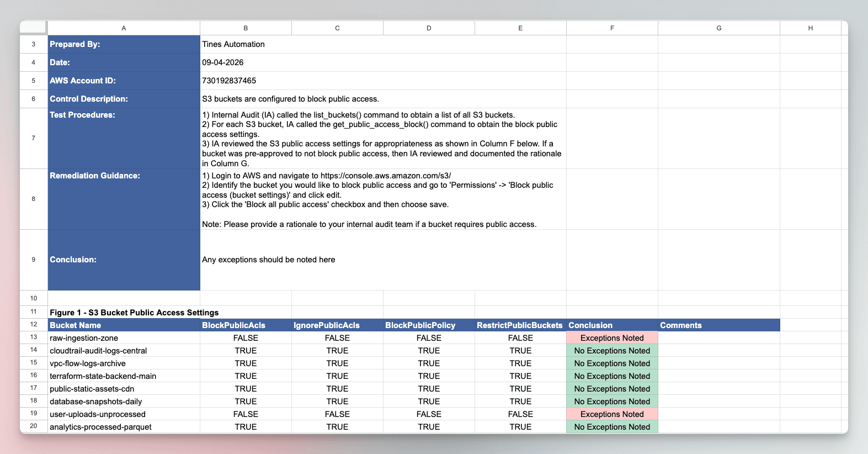This screenshot has height=454, width=868.
Task: Select the empty Comments cell for raw-ingestion-zone
Action: click(719, 338)
